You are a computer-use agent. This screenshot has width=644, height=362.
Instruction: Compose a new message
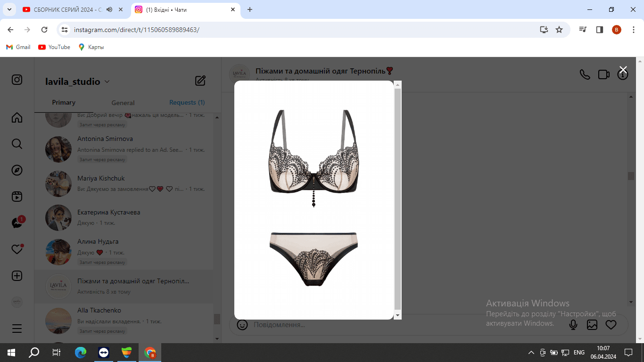200,81
